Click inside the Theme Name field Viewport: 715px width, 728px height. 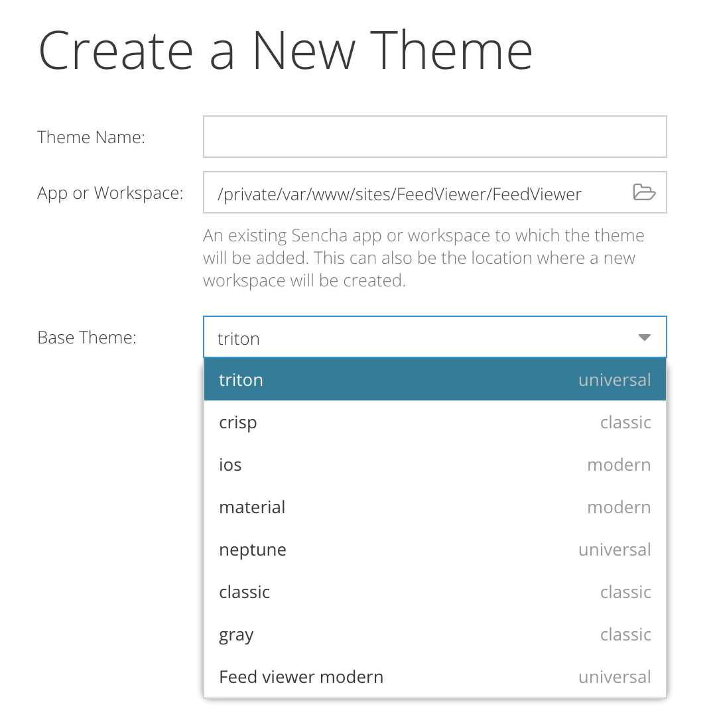point(434,137)
